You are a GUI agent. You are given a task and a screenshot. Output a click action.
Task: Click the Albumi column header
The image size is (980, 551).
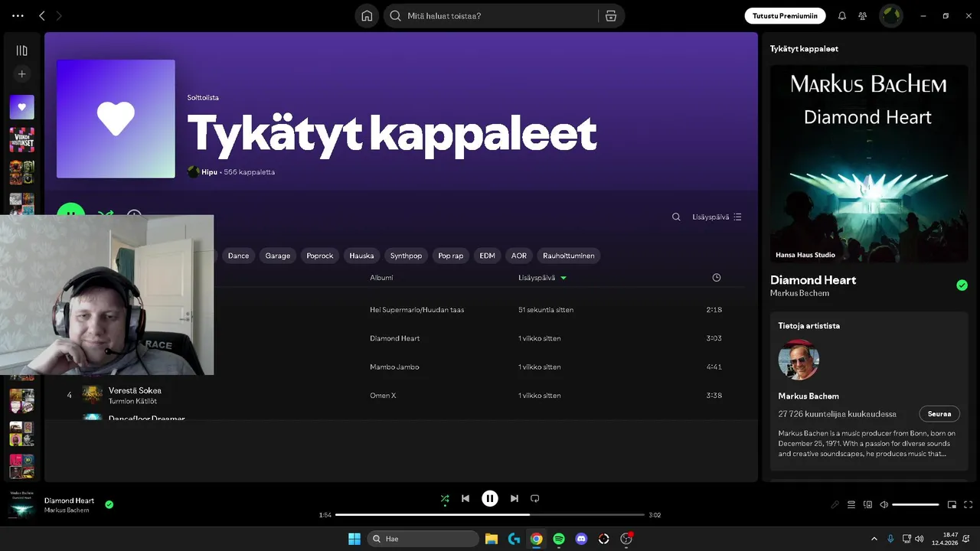(x=381, y=277)
